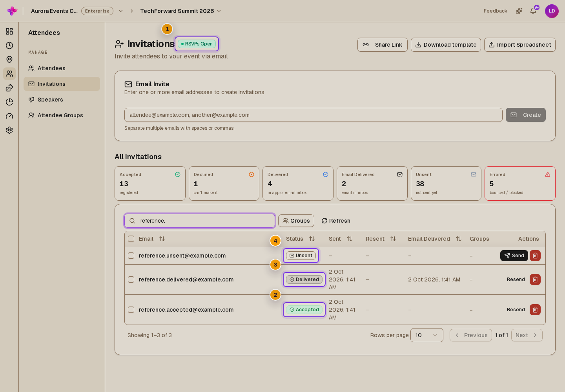Image resolution: width=565 pixels, height=392 pixels.
Task: Go to Attendees in the sidebar
Action: (62, 68)
